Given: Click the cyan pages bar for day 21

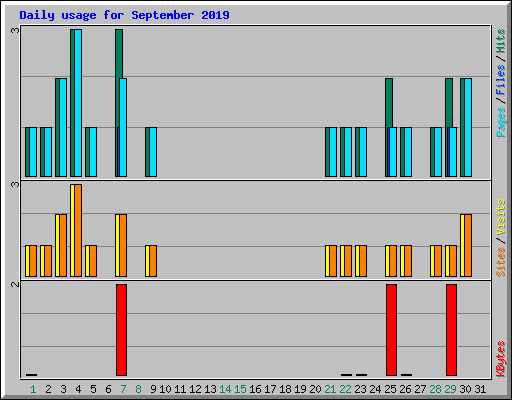Looking at the screenshot, I should [x=333, y=152].
